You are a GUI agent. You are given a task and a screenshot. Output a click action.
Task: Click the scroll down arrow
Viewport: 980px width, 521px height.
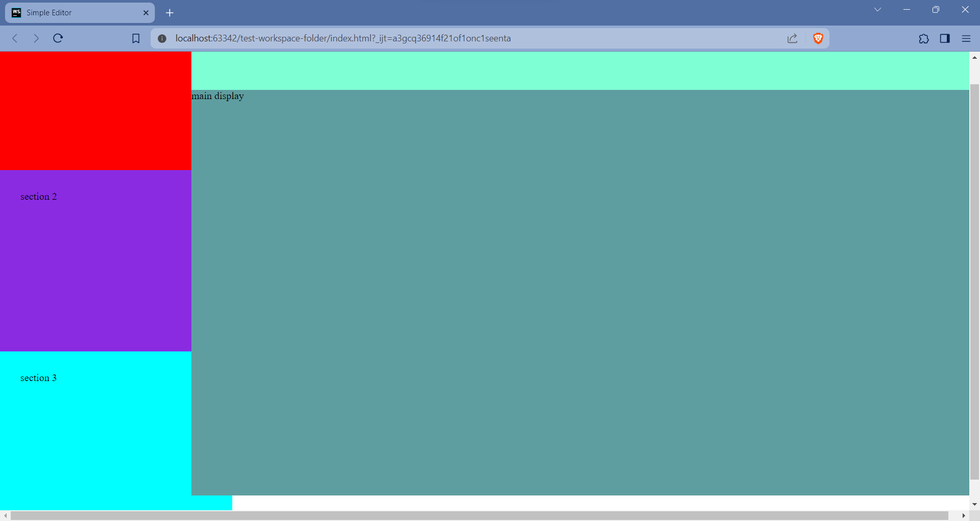coord(974,505)
